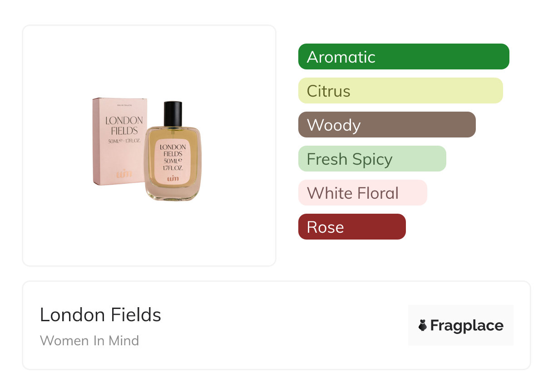The height and width of the screenshot is (392, 553).
Task: Click the label on the perfume bottle
Action: tap(173, 161)
